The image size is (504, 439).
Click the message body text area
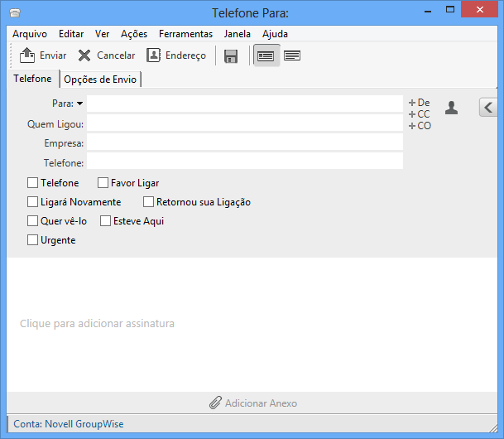[x=252, y=324]
